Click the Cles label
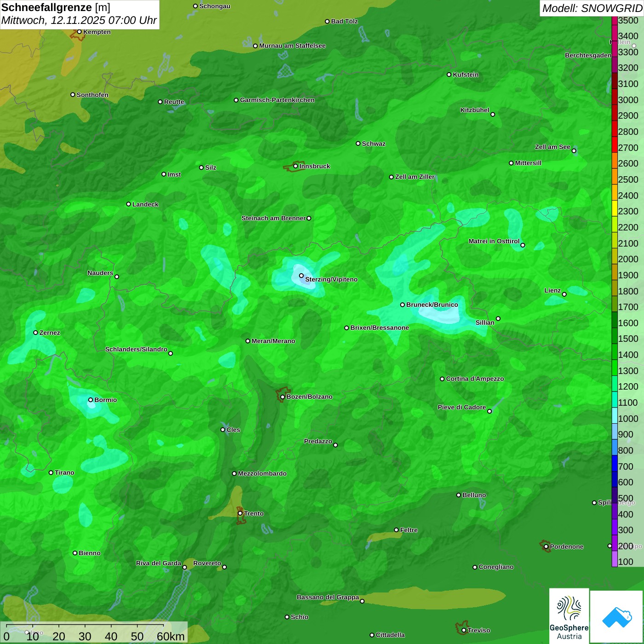This screenshot has height=644, width=644. [233, 430]
